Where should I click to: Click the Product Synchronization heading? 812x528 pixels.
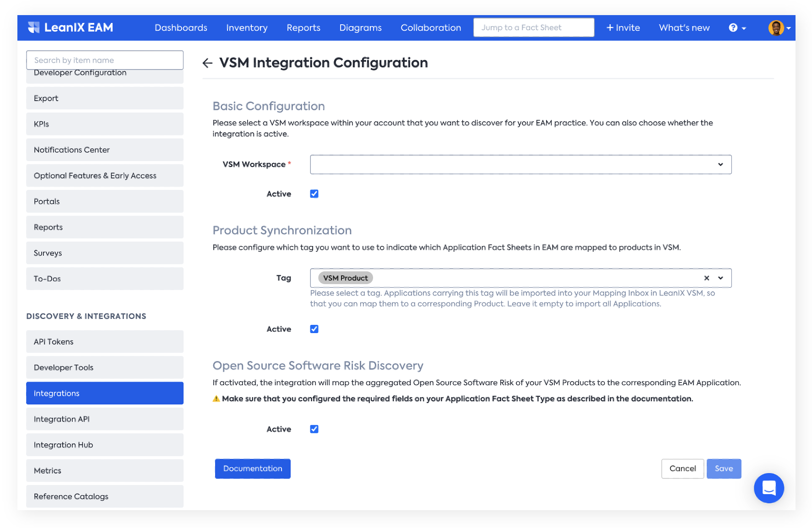(282, 230)
